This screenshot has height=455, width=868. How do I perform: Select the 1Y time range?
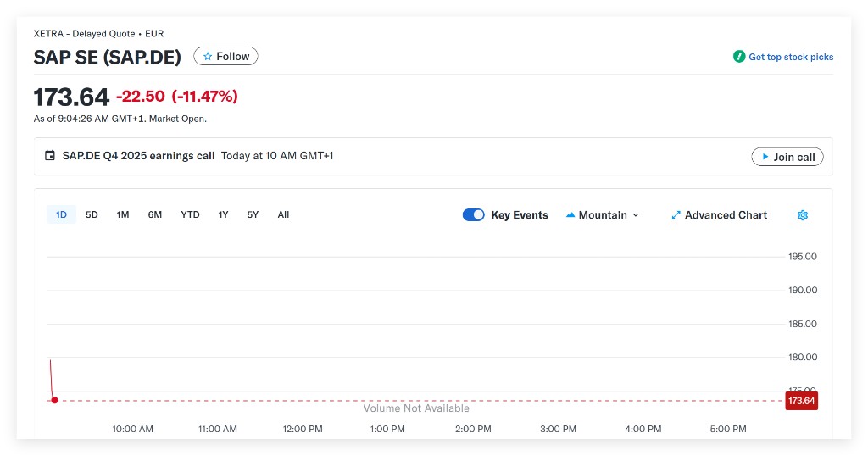click(x=223, y=215)
